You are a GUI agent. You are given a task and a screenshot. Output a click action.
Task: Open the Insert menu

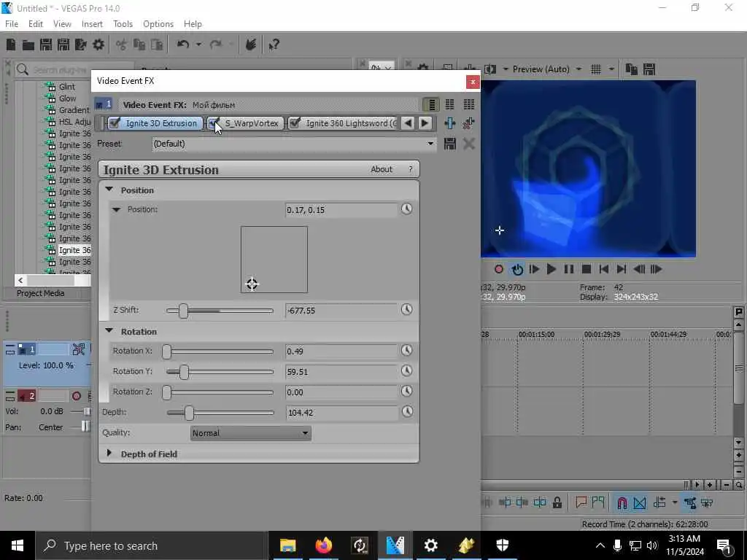tap(92, 24)
